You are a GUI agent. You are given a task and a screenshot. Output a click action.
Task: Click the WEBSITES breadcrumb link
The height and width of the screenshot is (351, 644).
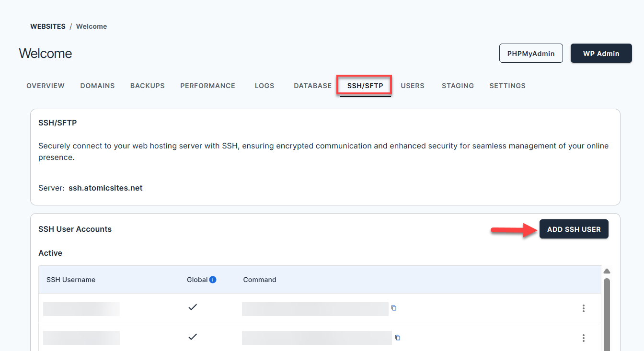[48, 26]
